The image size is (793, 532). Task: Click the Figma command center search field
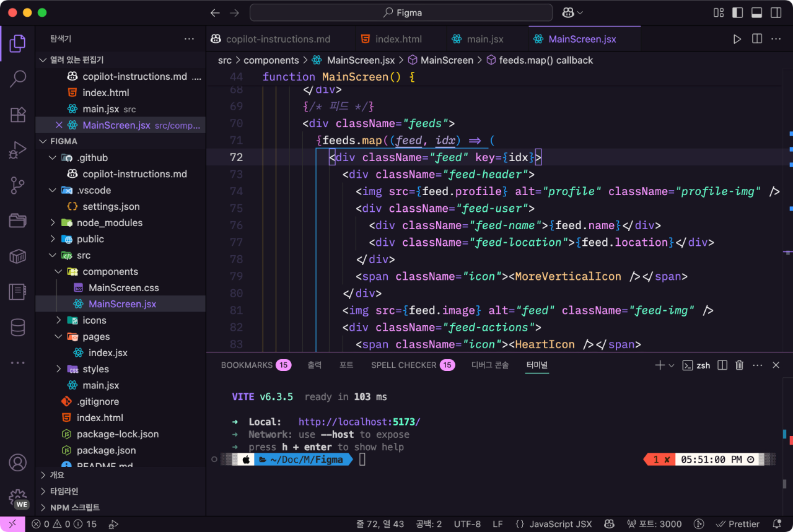tap(401, 12)
